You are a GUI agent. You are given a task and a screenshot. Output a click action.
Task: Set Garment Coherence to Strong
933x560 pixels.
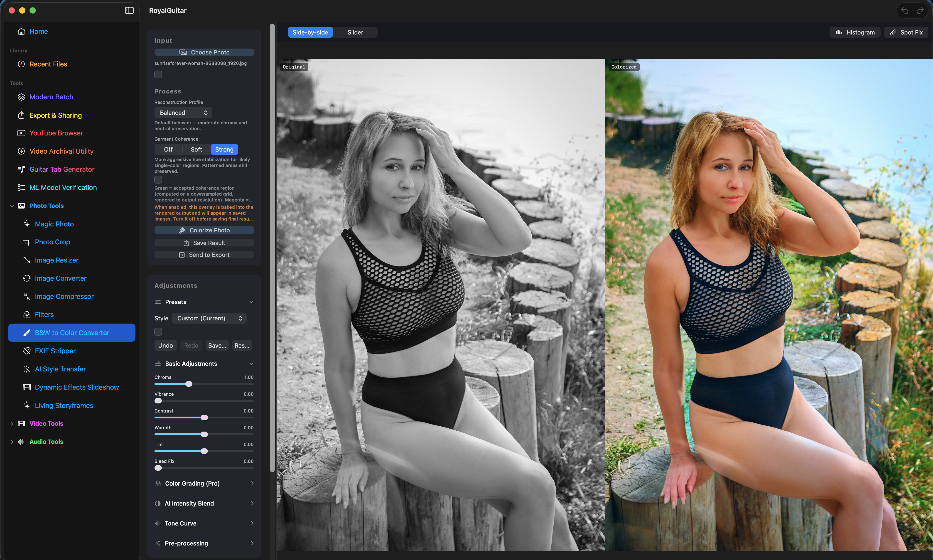[x=224, y=150]
